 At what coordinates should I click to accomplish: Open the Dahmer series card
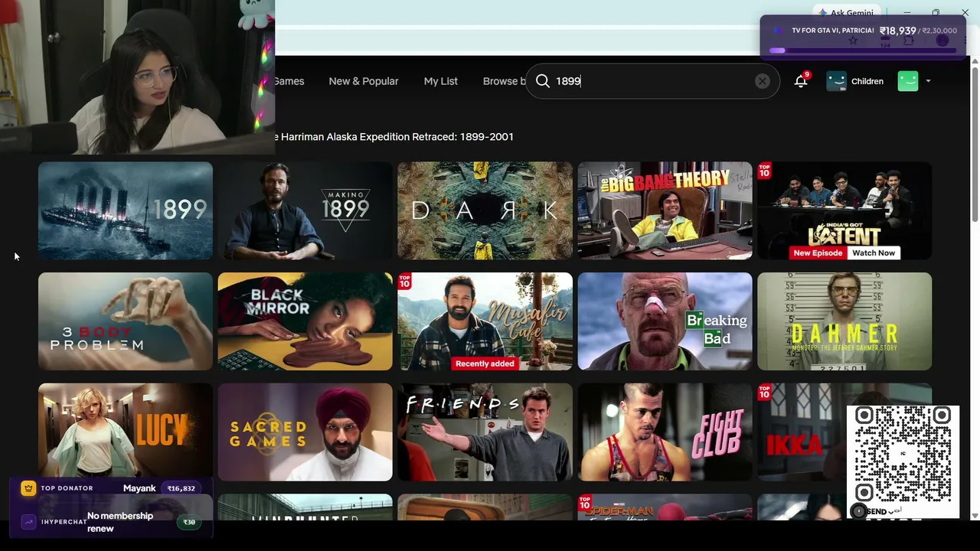tap(844, 321)
